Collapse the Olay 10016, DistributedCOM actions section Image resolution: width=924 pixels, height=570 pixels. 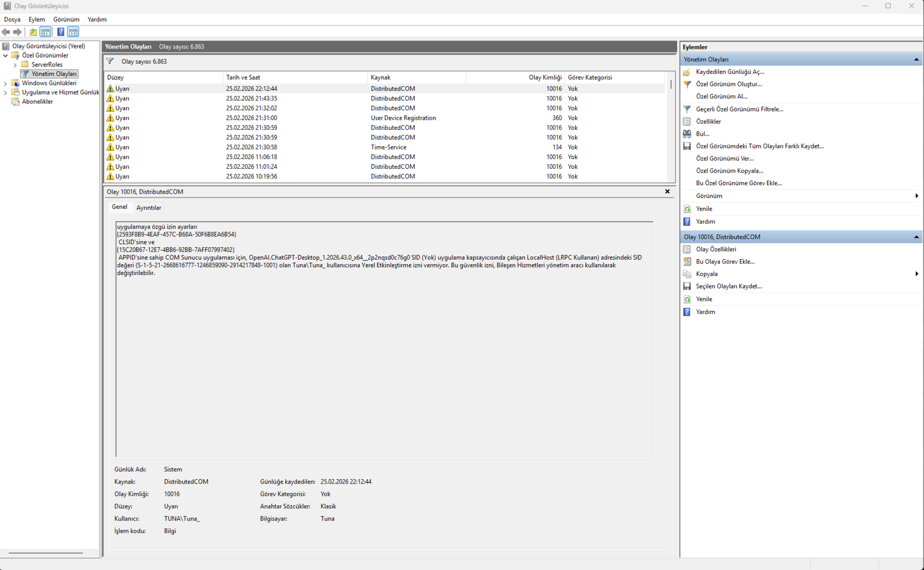916,237
